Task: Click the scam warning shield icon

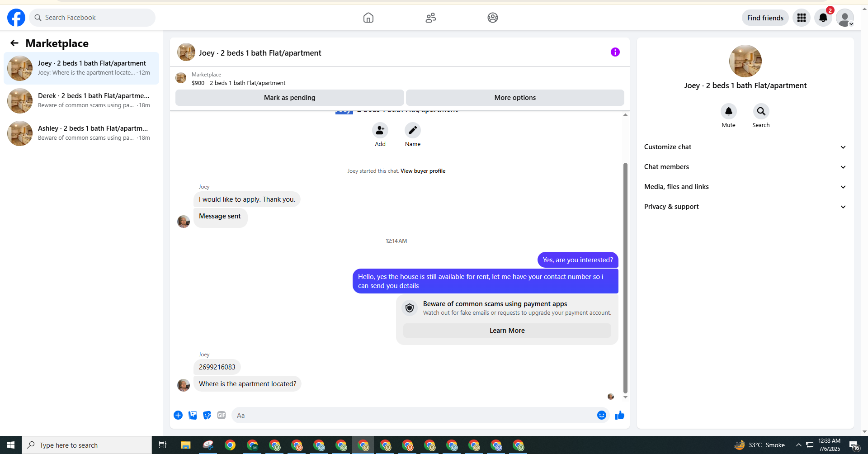Action: pos(410,308)
